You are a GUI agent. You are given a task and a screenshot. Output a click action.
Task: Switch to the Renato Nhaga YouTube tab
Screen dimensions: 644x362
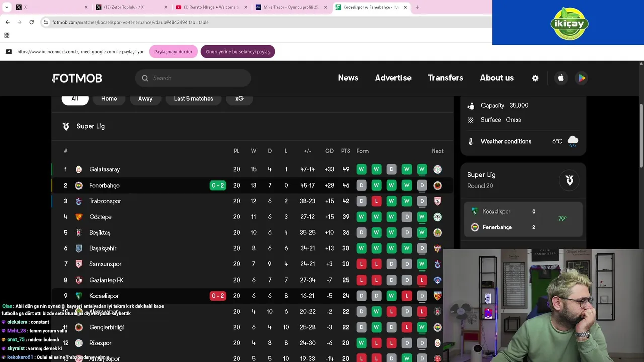pyautogui.click(x=210, y=7)
